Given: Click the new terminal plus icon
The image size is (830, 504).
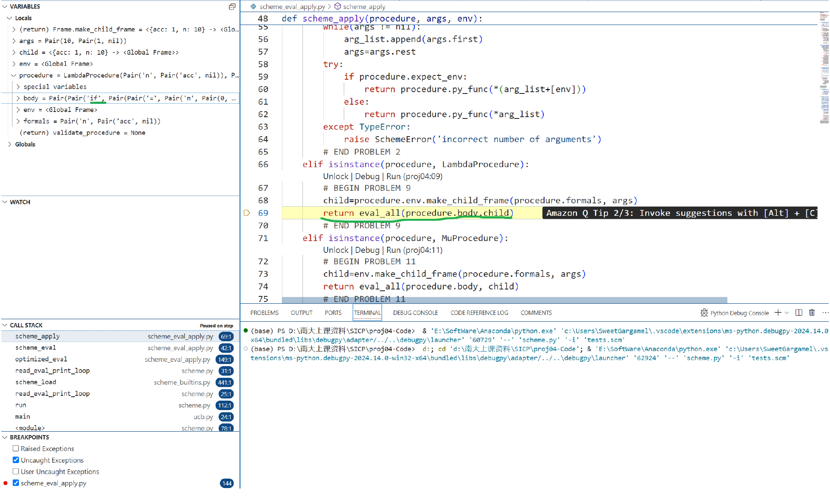Looking at the screenshot, I should pos(778,313).
